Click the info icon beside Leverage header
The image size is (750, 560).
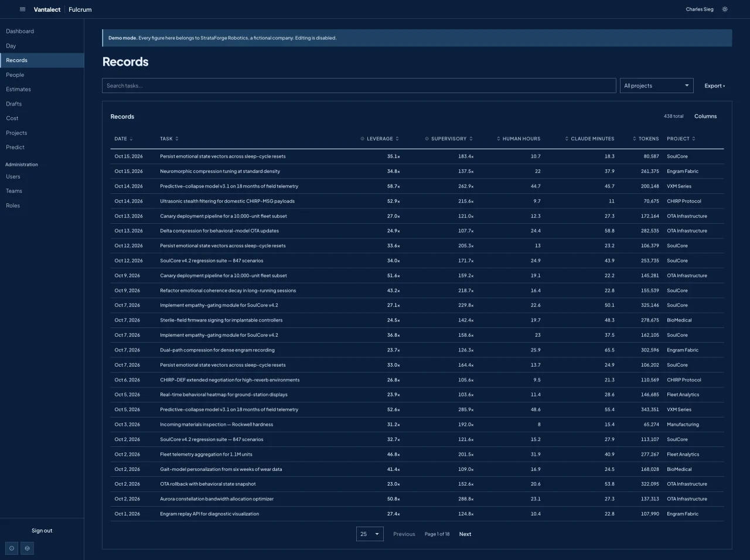[363, 139]
